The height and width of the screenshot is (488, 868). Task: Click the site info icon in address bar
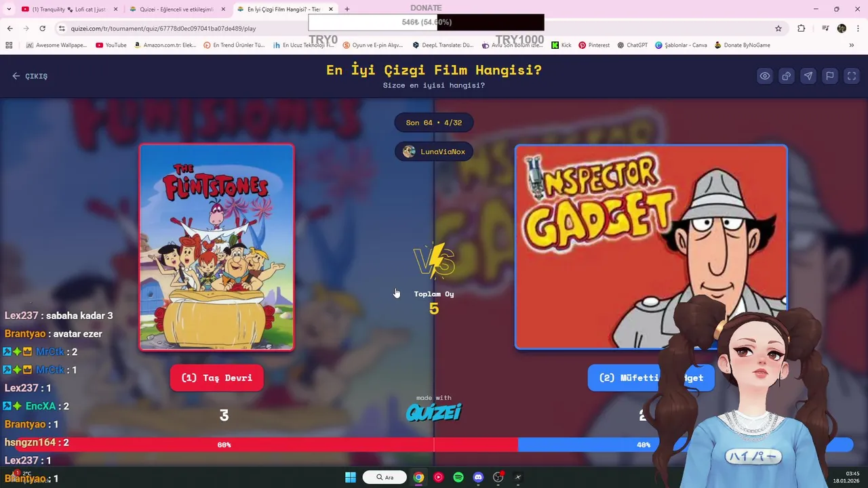tap(62, 28)
